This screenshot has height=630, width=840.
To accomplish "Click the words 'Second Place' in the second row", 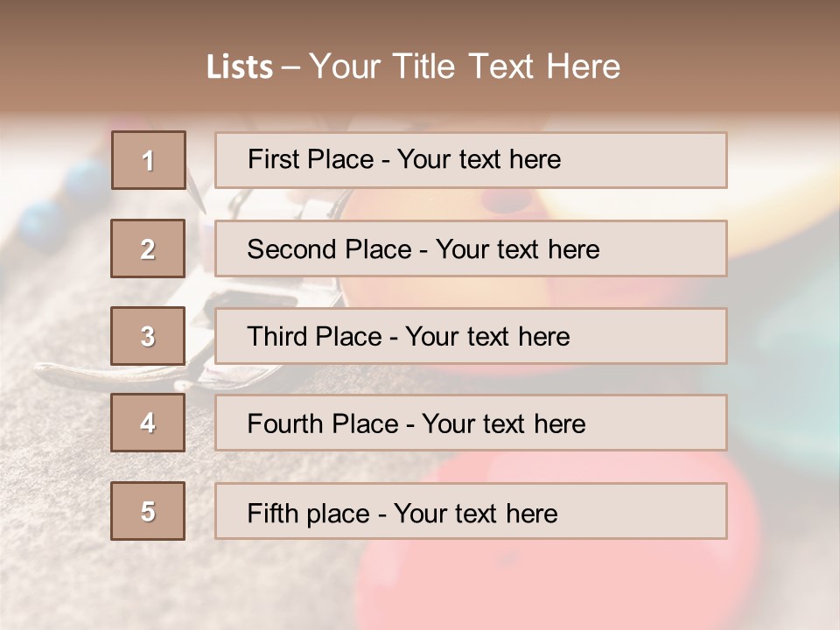I will (330, 249).
